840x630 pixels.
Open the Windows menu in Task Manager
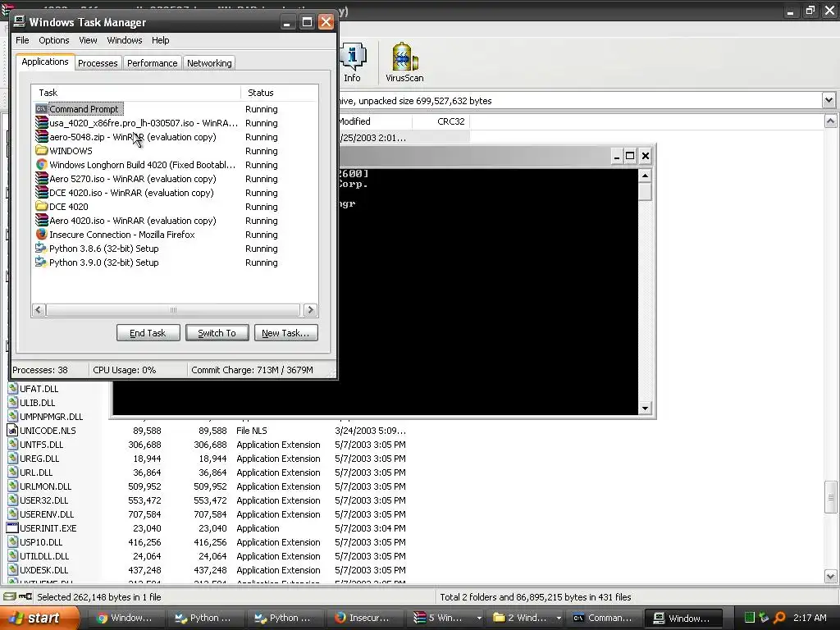pyautogui.click(x=125, y=40)
